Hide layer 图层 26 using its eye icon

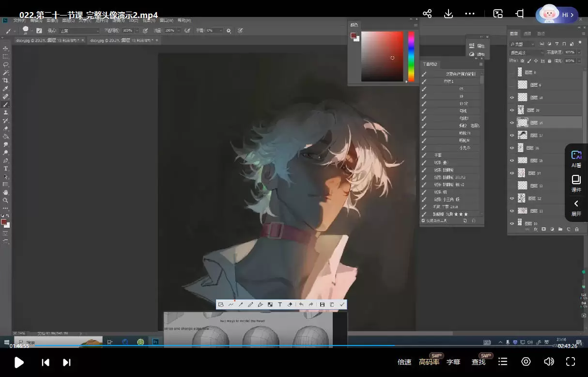click(x=512, y=110)
